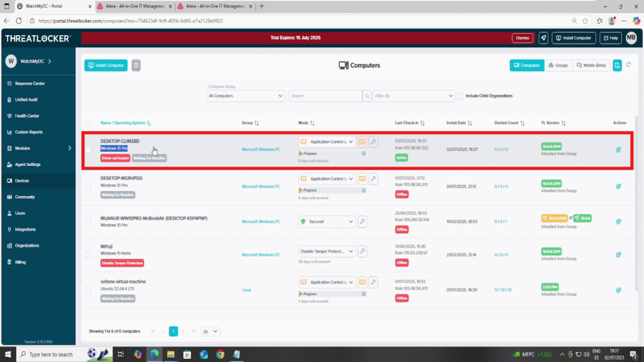Open learning mode icon for sofiane-virtual-machine
Screen dimensions: 644x362
coord(362,282)
